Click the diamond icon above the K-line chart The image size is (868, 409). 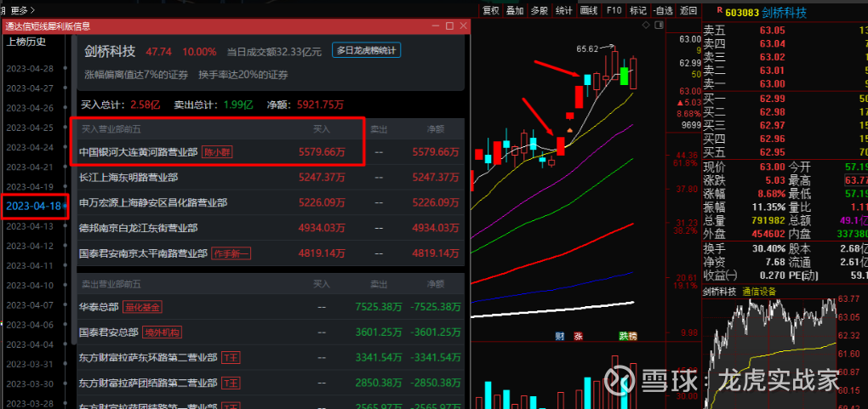(646, 25)
